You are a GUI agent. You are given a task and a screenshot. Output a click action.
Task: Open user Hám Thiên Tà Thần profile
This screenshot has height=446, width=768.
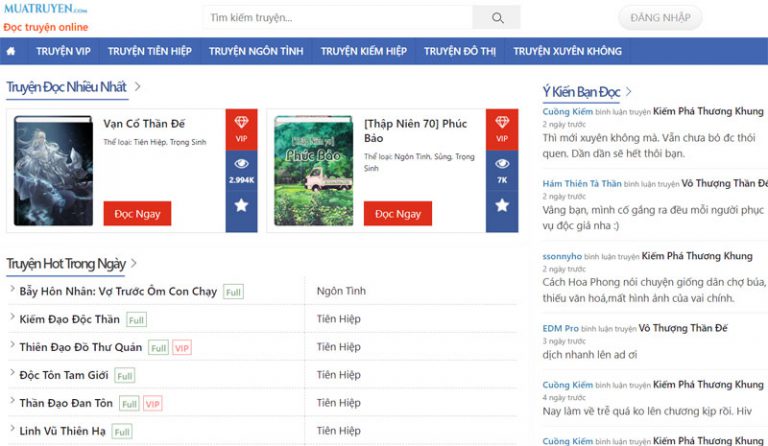click(x=582, y=184)
